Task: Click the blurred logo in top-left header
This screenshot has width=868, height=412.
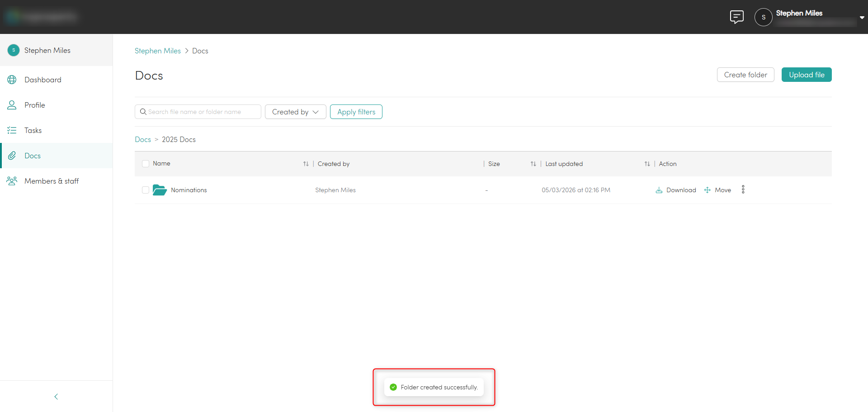Action: pos(42,17)
